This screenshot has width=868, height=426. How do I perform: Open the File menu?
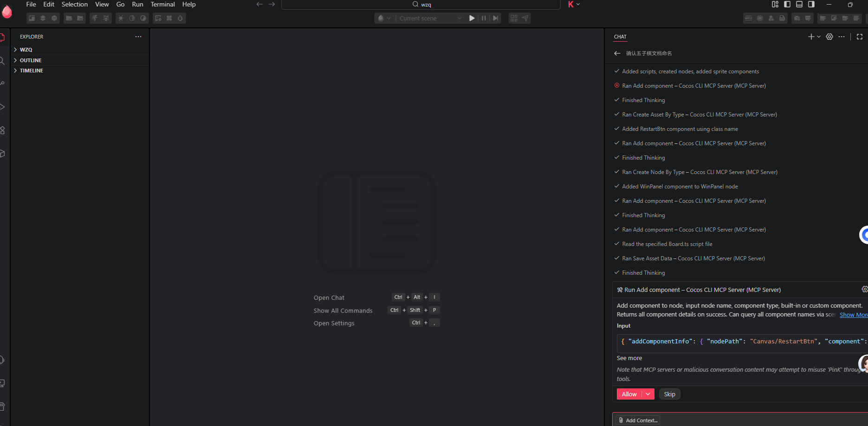point(31,4)
